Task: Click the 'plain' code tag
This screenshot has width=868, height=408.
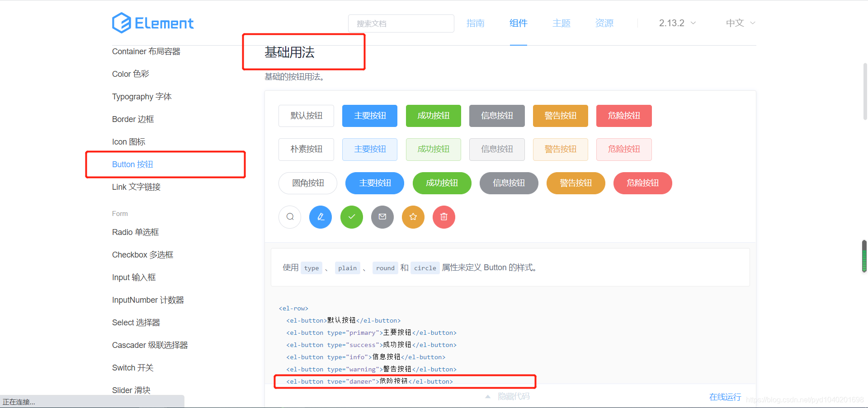Action: (347, 268)
